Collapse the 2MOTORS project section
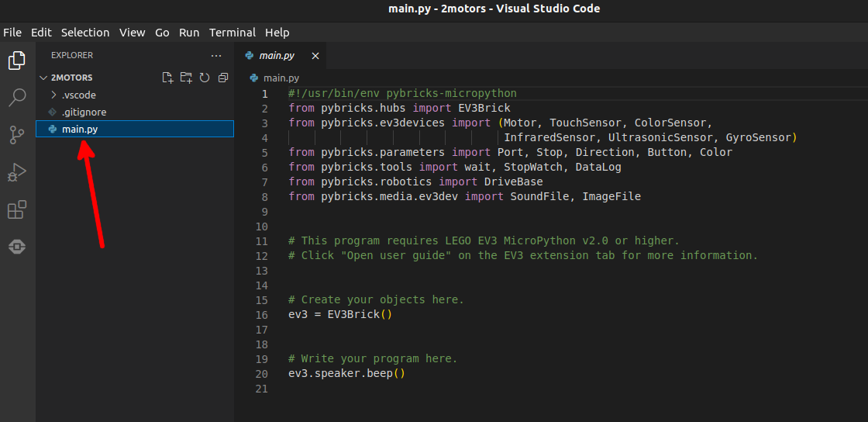The image size is (868, 422). coord(71,78)
